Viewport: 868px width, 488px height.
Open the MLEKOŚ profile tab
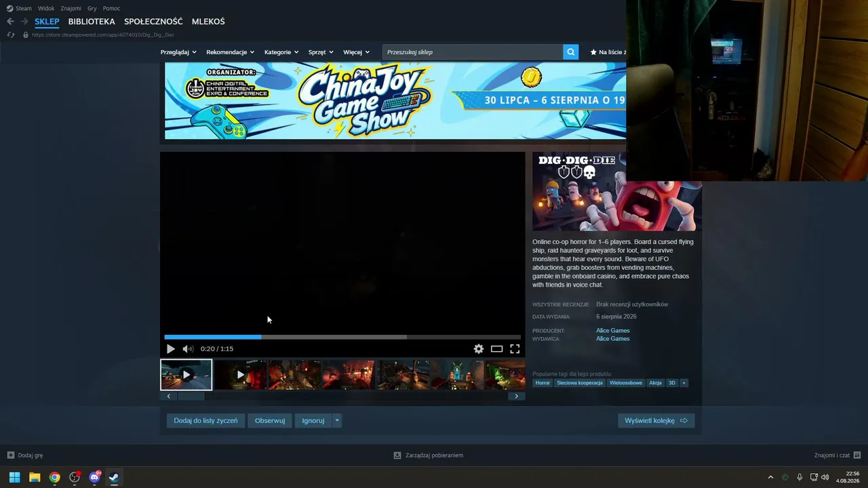click(x=208, y=22)
